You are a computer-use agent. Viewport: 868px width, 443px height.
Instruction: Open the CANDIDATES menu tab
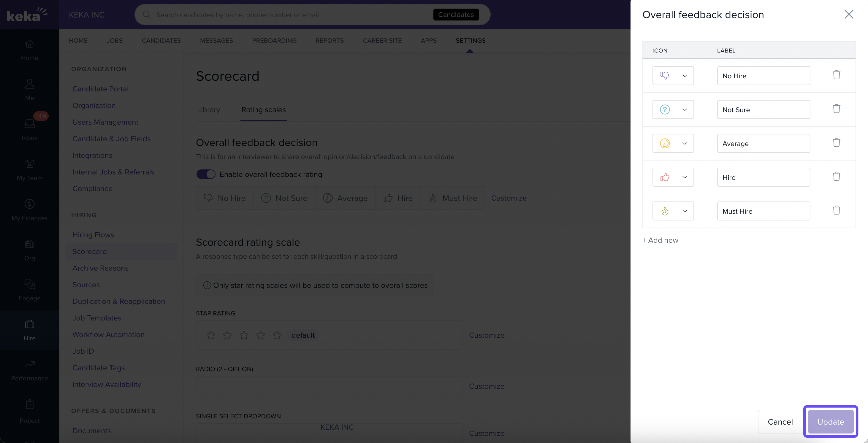(161, 40)
